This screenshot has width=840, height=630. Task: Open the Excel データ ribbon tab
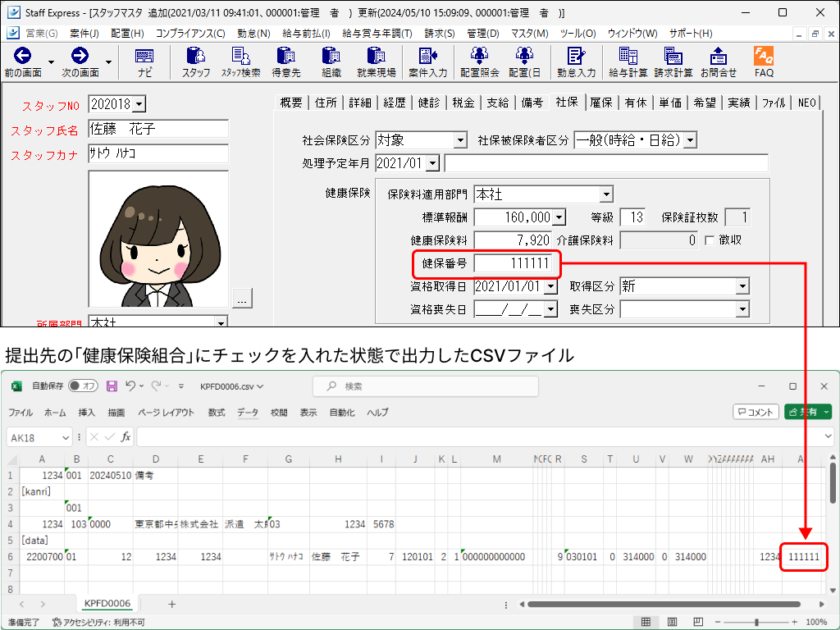pyautogui.click(x=248, y=413)
